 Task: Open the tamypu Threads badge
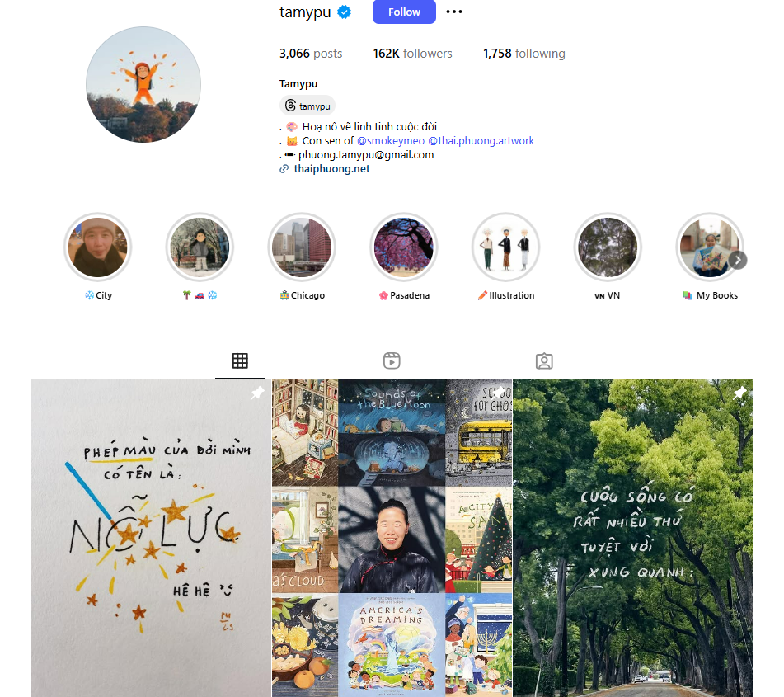[307, 106]
